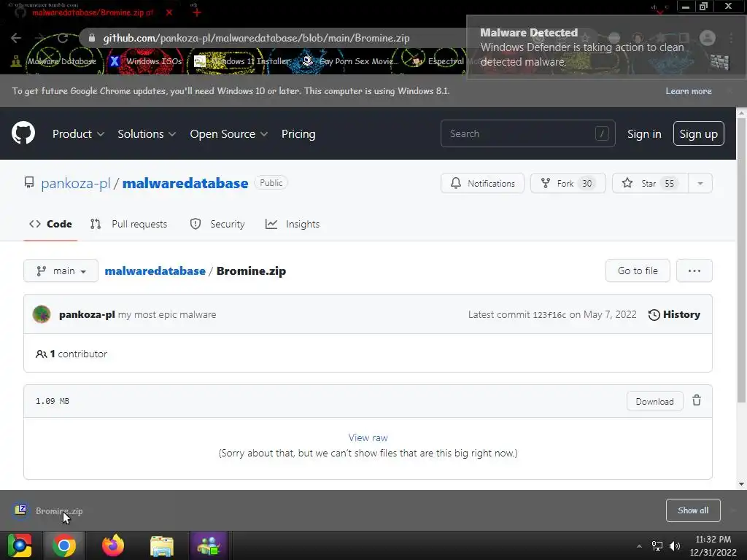
Task: Click the 1 contributor label
Action: coord(71,354)
